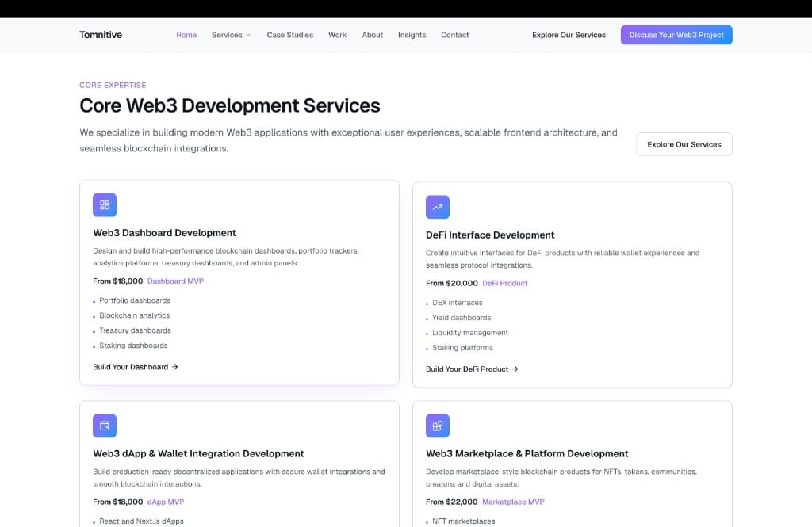This screenshot has width=812, height=527.
Task: Click Web3 Marketplace & Platform Development heading
Action: (x=527, y=454)
